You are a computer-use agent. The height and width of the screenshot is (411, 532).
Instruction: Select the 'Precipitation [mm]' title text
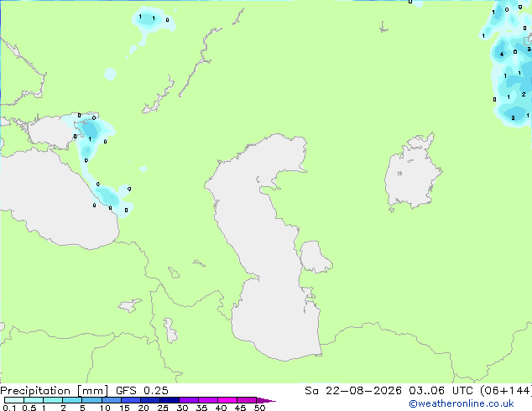click(x=55, y=391)
